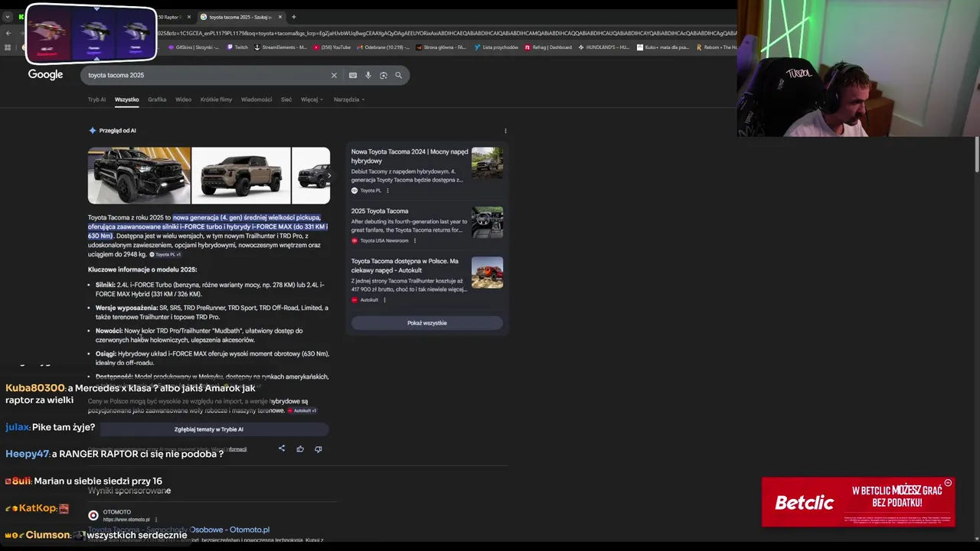Expand the Narzędzia tools dropdown
The height and width of the screenshot is (551, 980).
[x=349, y=99]
